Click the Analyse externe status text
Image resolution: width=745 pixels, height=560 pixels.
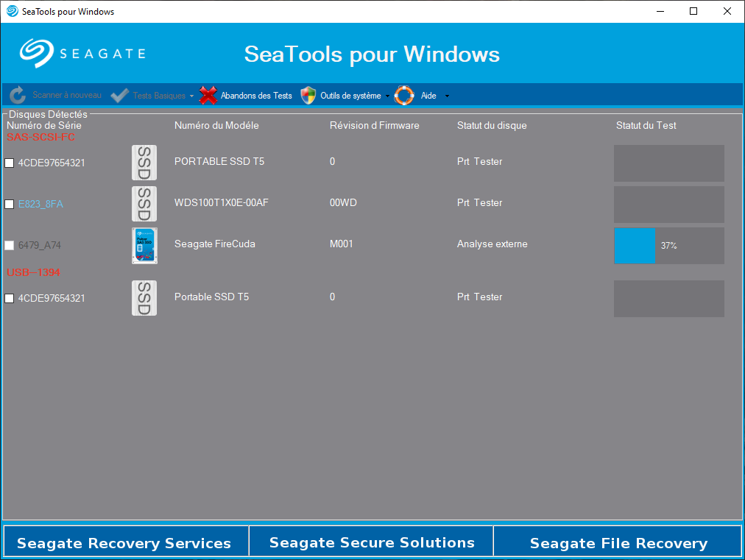[492, 244]
